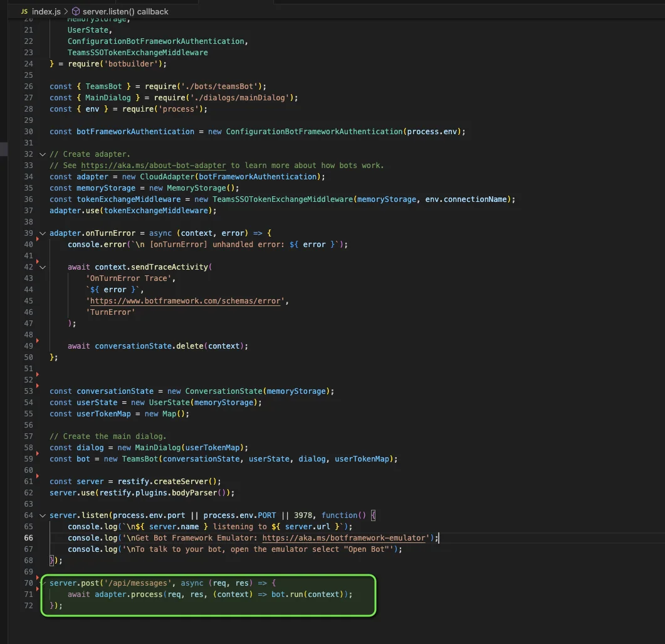
Task: Click the '/api/messages' route string
Action: (137, 583)
